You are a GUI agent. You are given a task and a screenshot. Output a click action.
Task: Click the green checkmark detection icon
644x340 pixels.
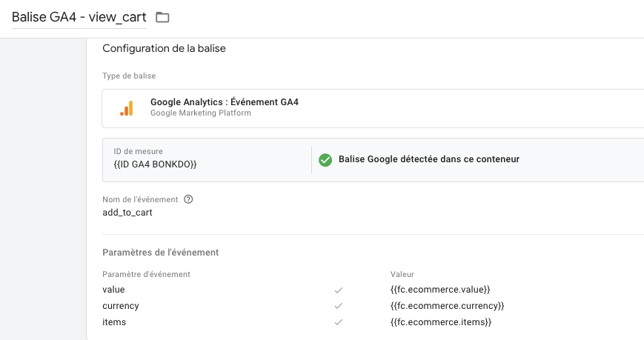click(x=325, y=160)
